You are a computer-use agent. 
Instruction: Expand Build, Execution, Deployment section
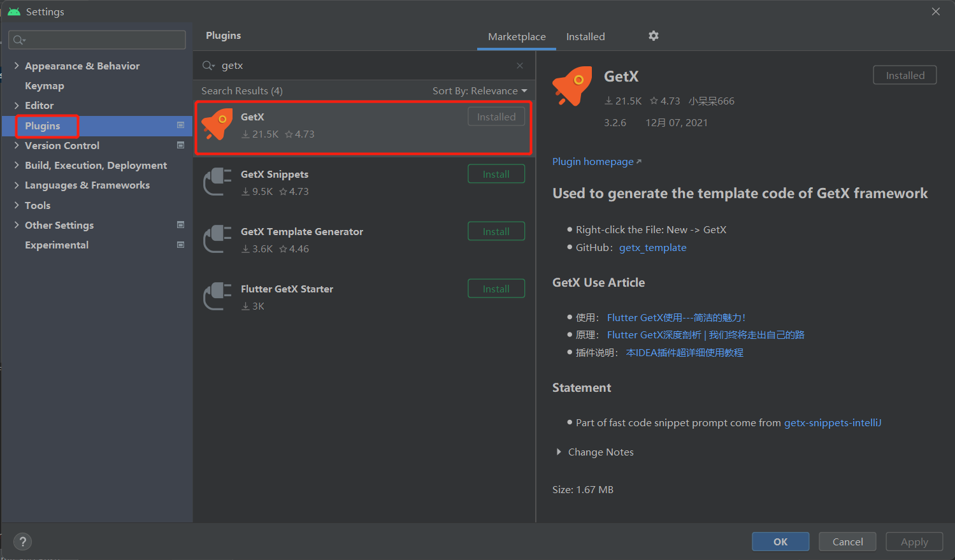point(17,165)
